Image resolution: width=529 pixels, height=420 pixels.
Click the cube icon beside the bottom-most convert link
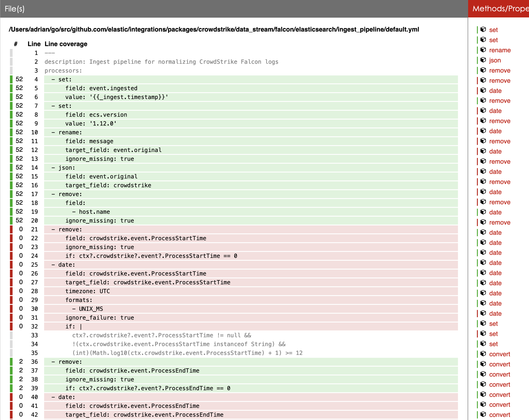483,414
